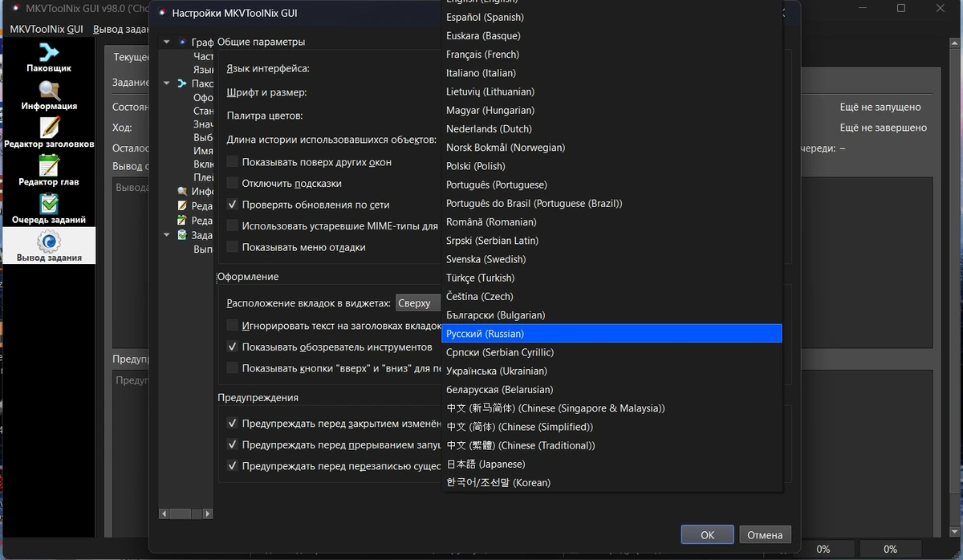The image size is (963, 560).
Task: Open Расположение вкладок dropdown set to Сверху
Action: [418, 303]
